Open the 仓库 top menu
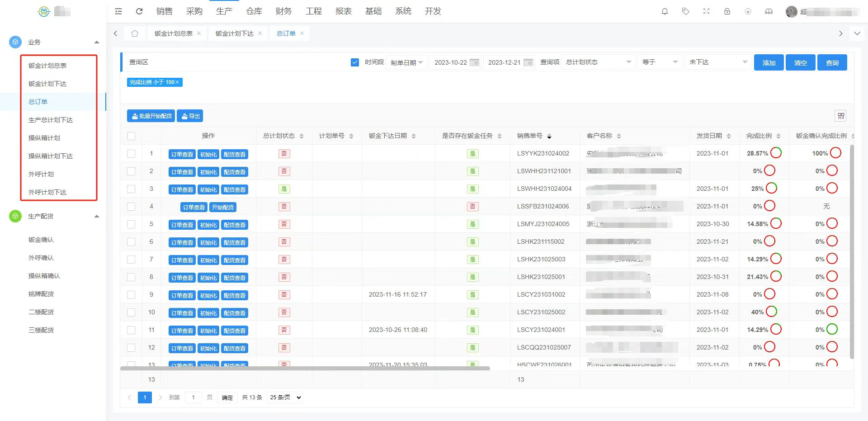Screen dimensions: 868x421 [x=254, y=11]
